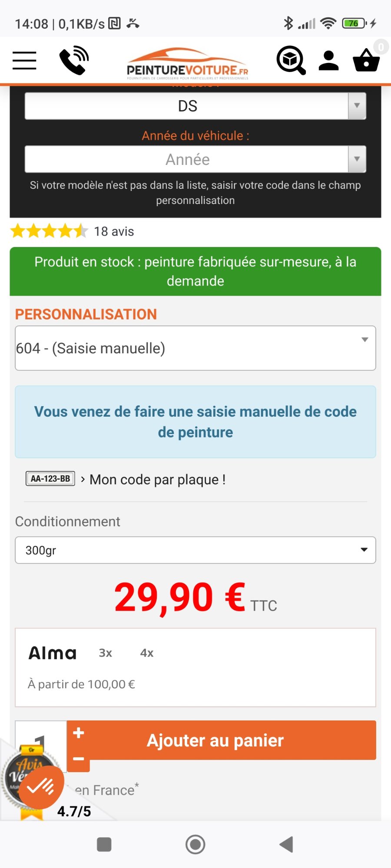Open the 604 Saisie manuelle personalisation dropdown
This screenshot has height=868, width=391.
tap(195, 348)
